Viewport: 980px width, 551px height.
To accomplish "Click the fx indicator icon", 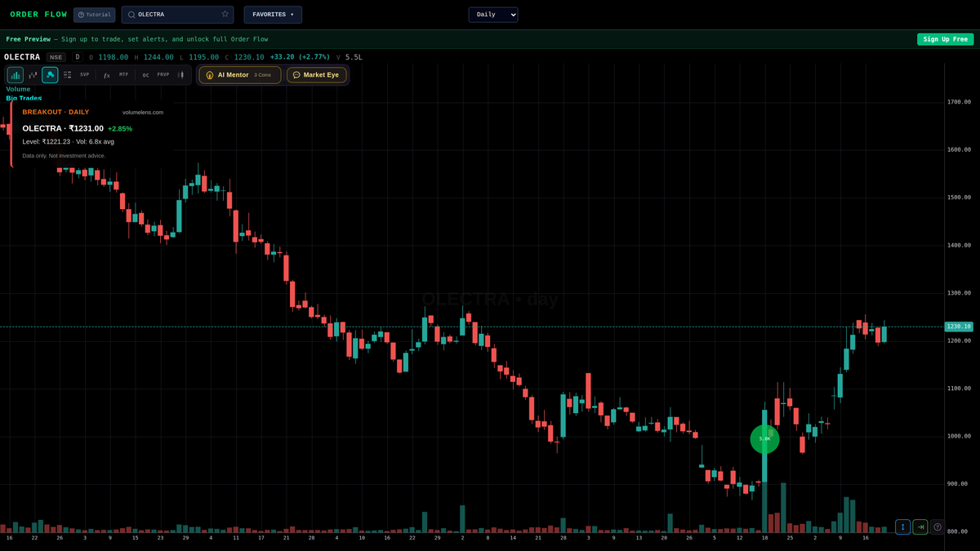I will [x=107, y=74].
